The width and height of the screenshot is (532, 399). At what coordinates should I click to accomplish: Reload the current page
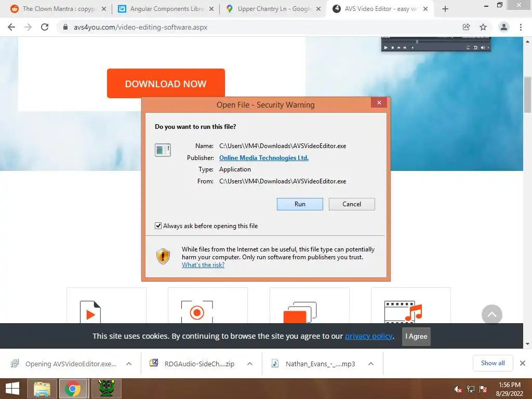[45, 27]
